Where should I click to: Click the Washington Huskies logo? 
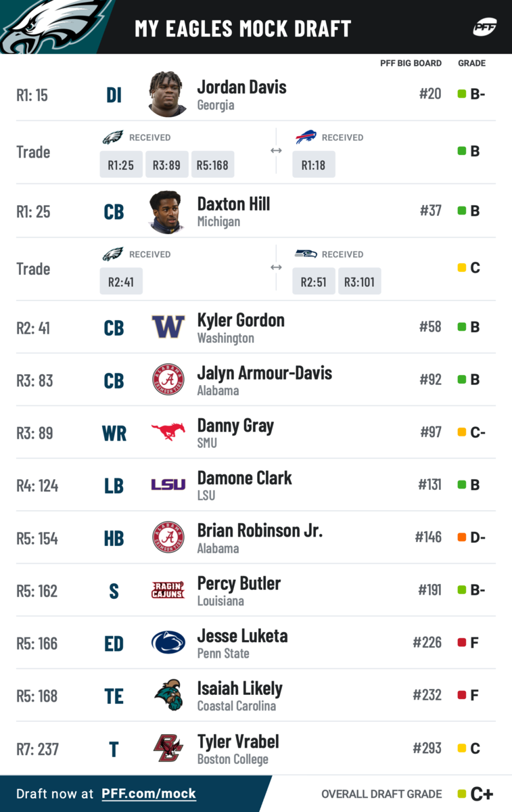pos(168,327)
